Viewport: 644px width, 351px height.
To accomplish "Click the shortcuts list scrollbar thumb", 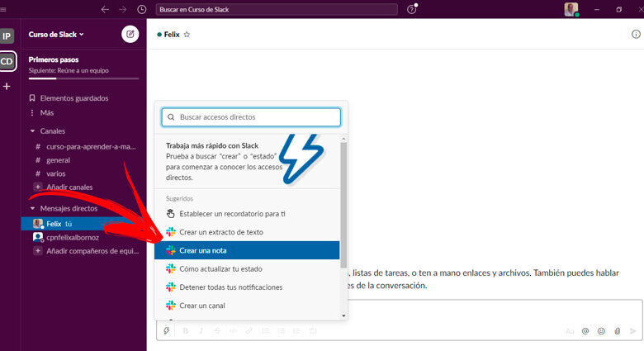I will (343, 205).
